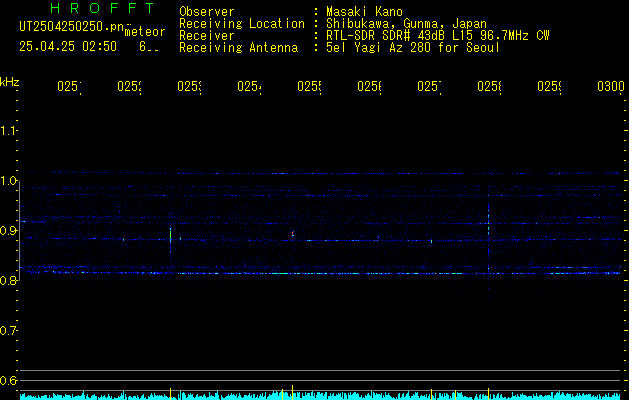The height and width of the screenshot is (400, 629).
Task: Click the 'Receiver' label
Action: click(x=207, y=36)
